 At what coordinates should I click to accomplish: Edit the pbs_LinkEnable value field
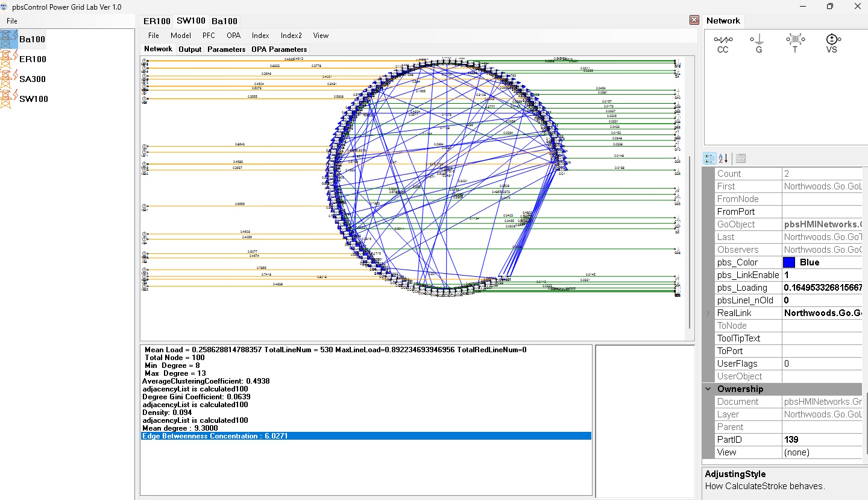tap(822, 275)
